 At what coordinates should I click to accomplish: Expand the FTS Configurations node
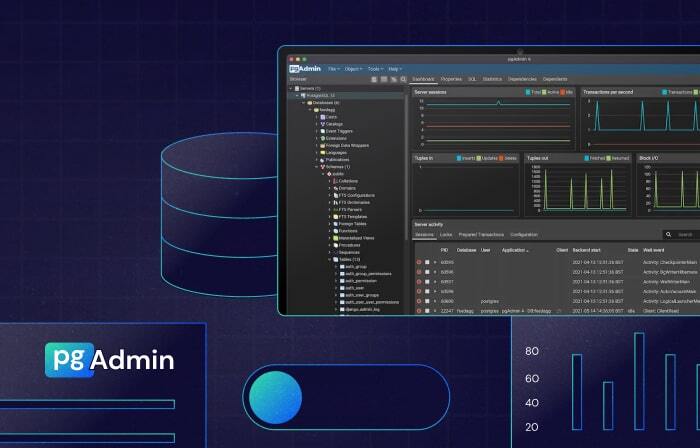330,195
